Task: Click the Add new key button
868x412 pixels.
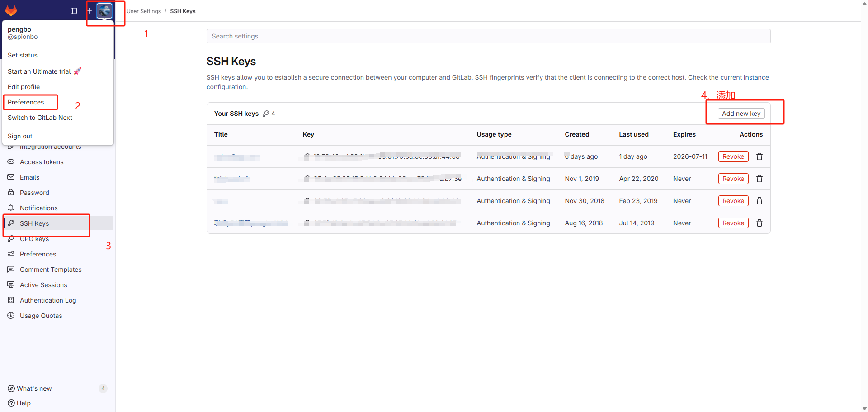Action: [x=741, y=113]
